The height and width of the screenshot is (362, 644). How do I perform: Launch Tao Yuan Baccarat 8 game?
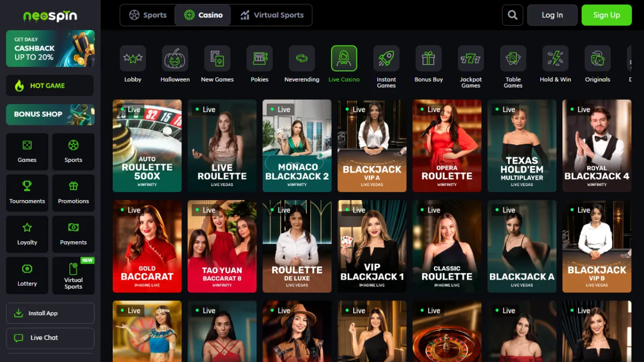coord(222,246)
